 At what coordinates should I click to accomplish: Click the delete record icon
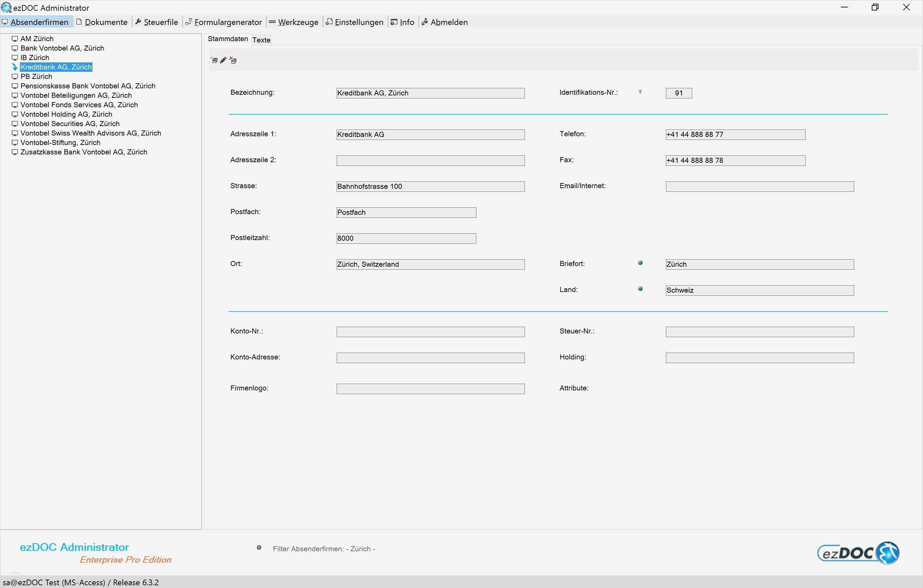click(233, 60)
